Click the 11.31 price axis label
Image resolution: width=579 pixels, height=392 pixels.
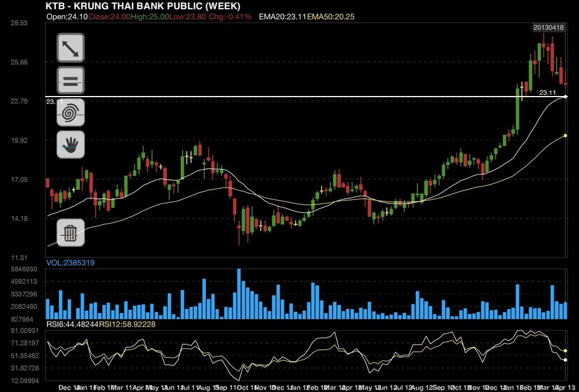(x=19, y=258)
